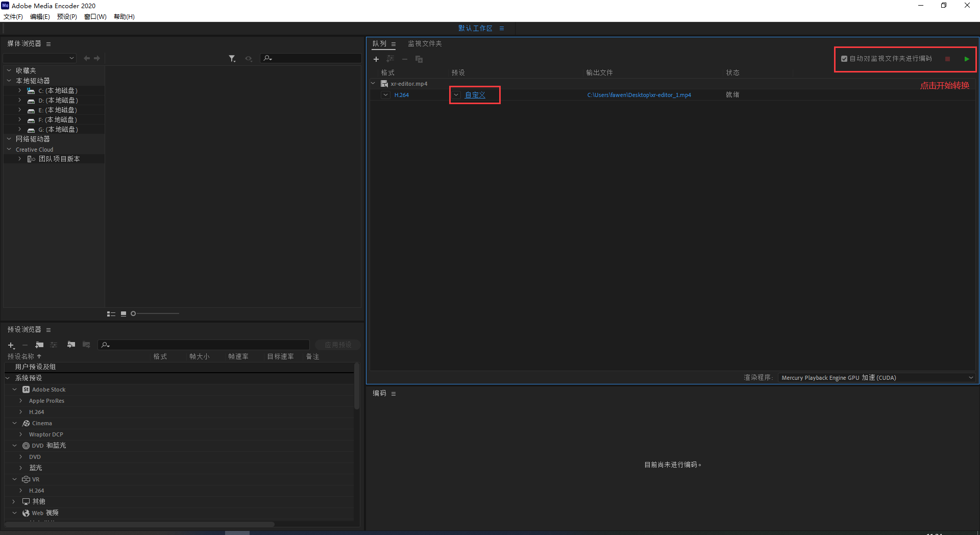
Task: Click create new preset plus icon
Action: (11, 345)
